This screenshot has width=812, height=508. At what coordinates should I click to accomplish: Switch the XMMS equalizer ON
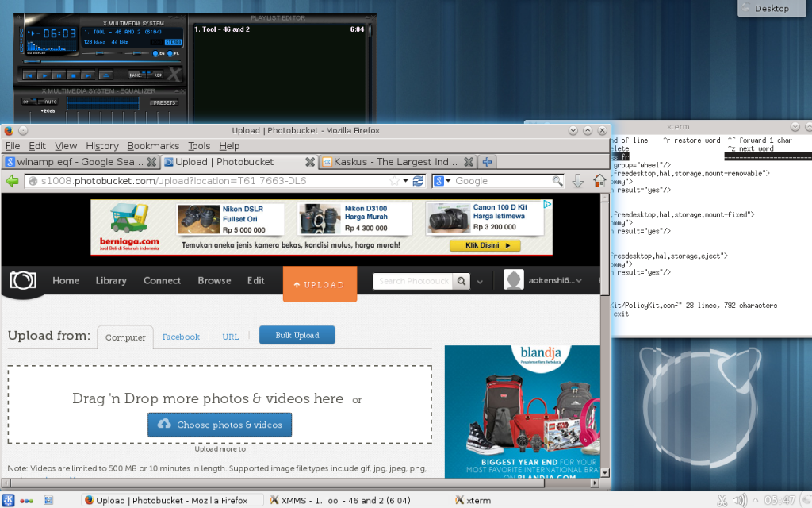(29, 102)
